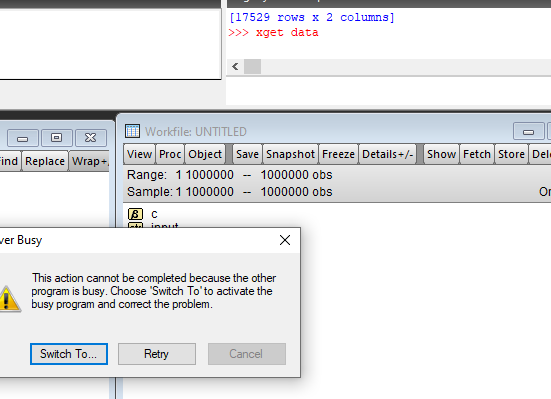
Task: Click the Workfile UNTITLED window icon
Action: [132, 131]
